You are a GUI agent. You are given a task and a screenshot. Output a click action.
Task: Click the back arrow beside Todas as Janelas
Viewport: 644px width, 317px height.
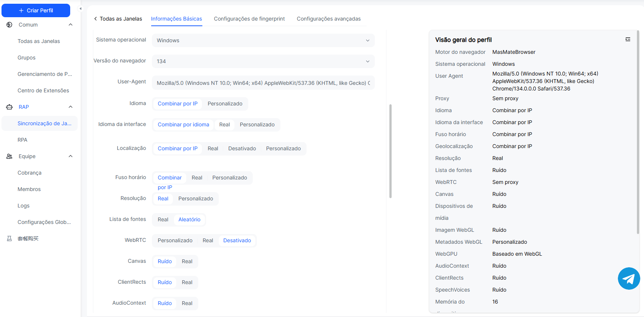point(96,19)
